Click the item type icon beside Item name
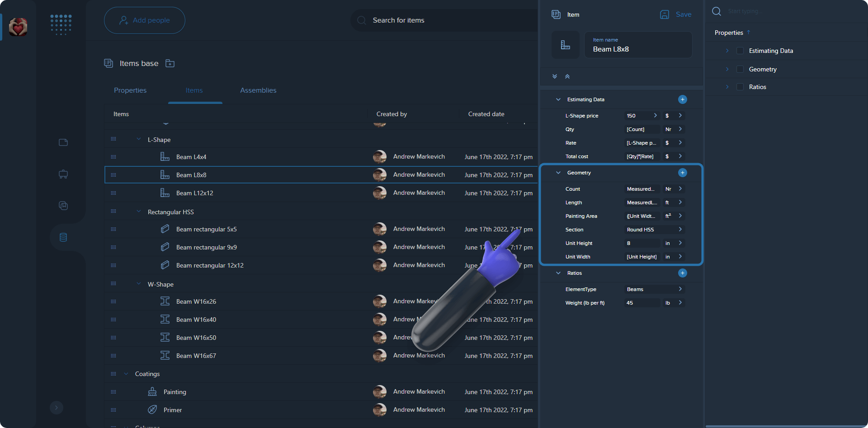Screen dimensions: 868x428 point(566,45)
